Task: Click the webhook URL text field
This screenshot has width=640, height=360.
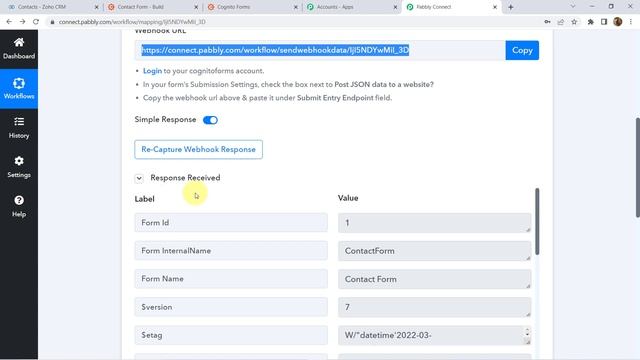Action: 320,50
